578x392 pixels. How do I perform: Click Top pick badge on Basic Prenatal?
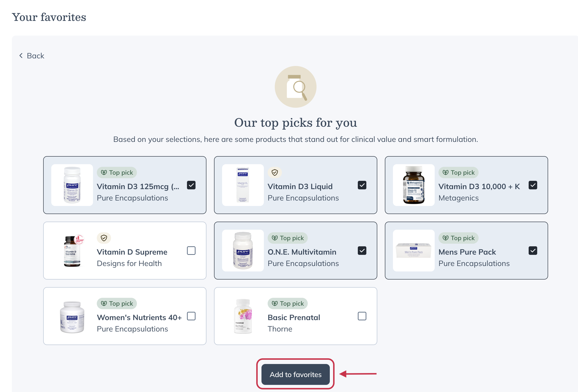coord(288,303)
